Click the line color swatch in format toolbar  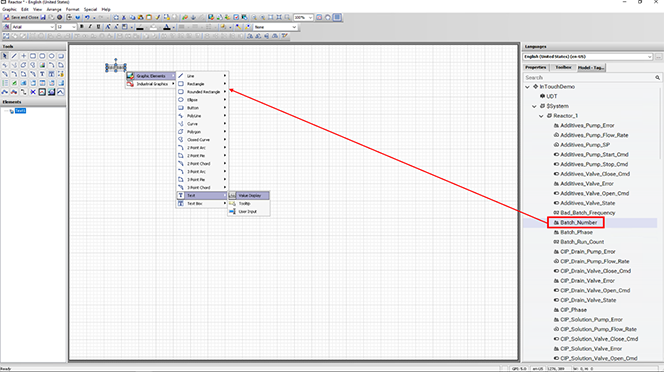pos(140,27)
